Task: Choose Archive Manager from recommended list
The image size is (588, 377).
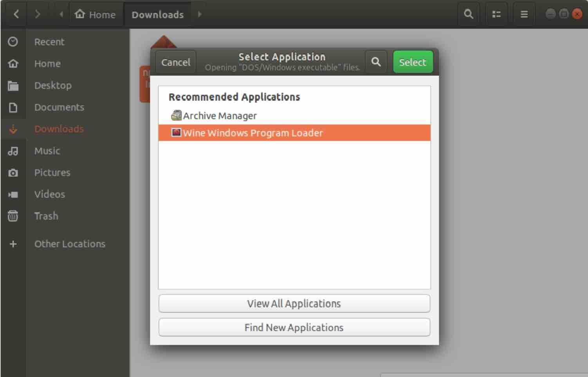Action: pyautogui.click(x=294, y=116)
